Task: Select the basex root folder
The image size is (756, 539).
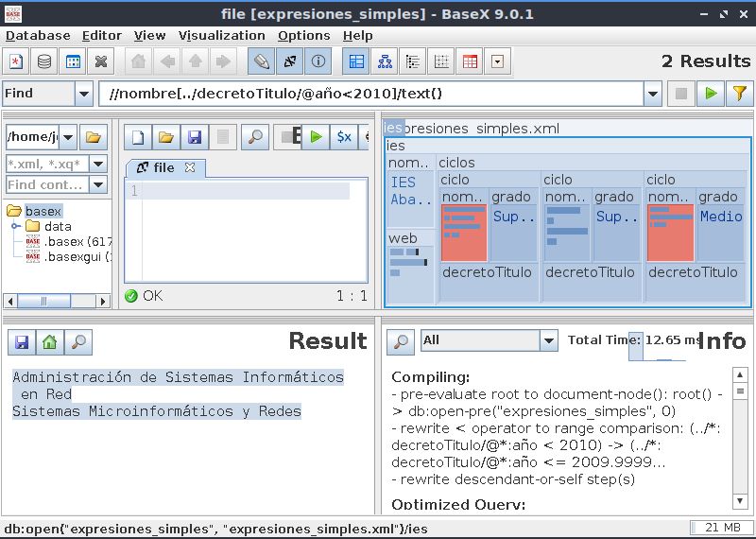Action: pyautogui.click(x=43, y=211)
